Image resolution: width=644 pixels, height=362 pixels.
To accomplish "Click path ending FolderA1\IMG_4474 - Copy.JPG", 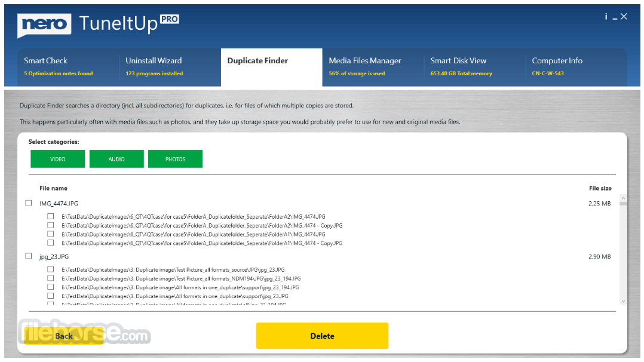I will click(202, 243).
